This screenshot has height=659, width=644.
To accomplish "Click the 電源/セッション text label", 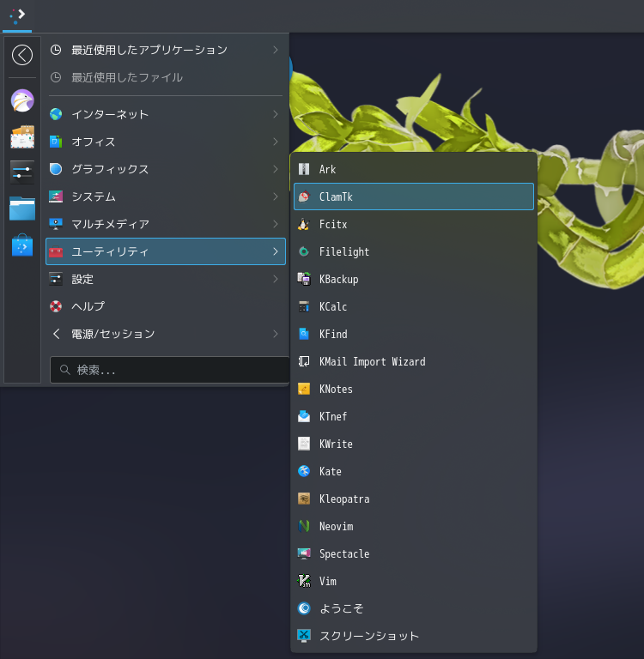I will pyautogui.click(x=113, y=334).
